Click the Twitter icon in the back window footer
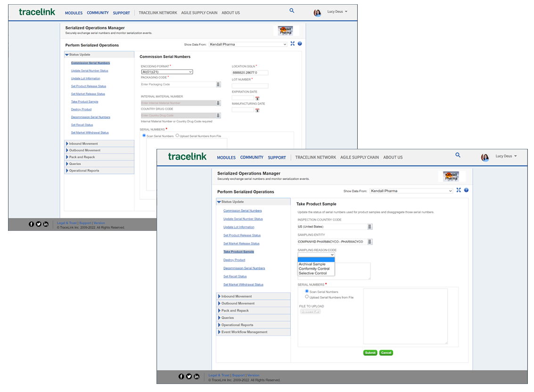Image resolution: width=534 pixels, height=392 pixels. pyautogui.click(x=39, y=224)
